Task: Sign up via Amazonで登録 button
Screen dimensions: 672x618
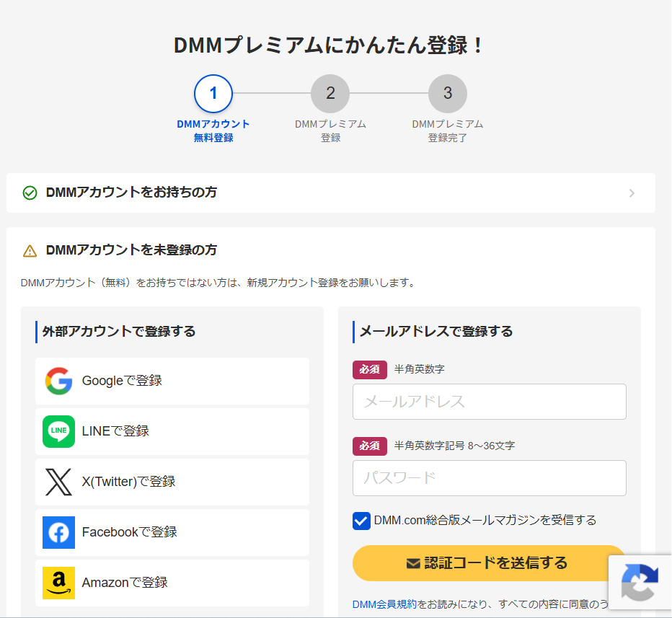Action: coord(172,583)
